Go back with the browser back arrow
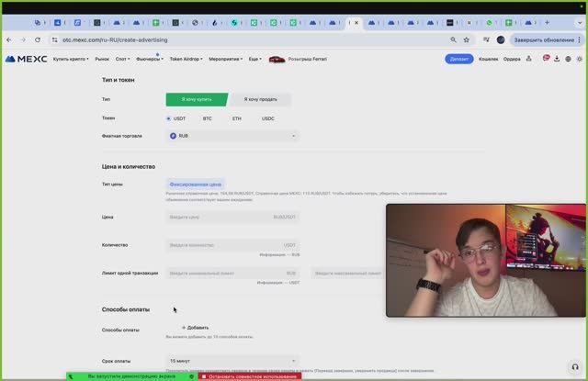 coord(9,39)
